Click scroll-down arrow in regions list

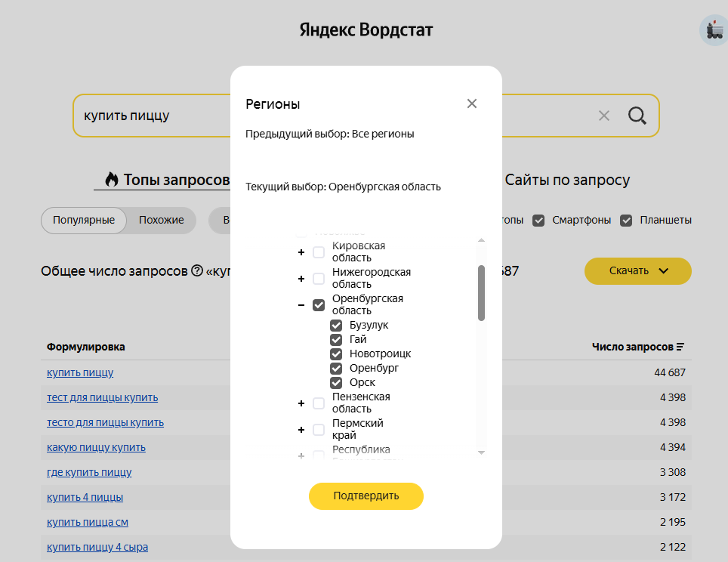pyautogui.click(x=482, y=452)
